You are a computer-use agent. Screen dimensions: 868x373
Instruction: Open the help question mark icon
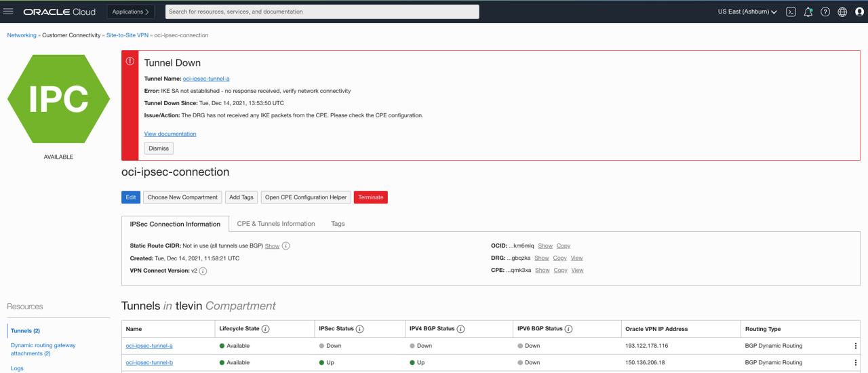tap(825, 12)
